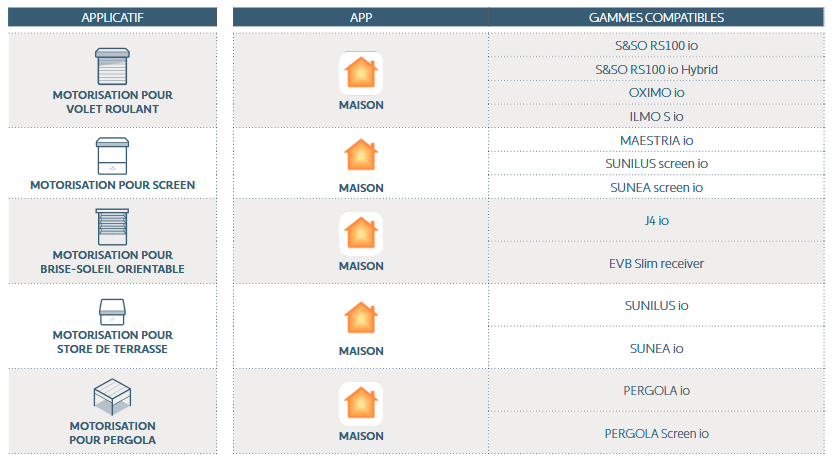Click the PERGOLA Screen io entry

click(656, 434)
